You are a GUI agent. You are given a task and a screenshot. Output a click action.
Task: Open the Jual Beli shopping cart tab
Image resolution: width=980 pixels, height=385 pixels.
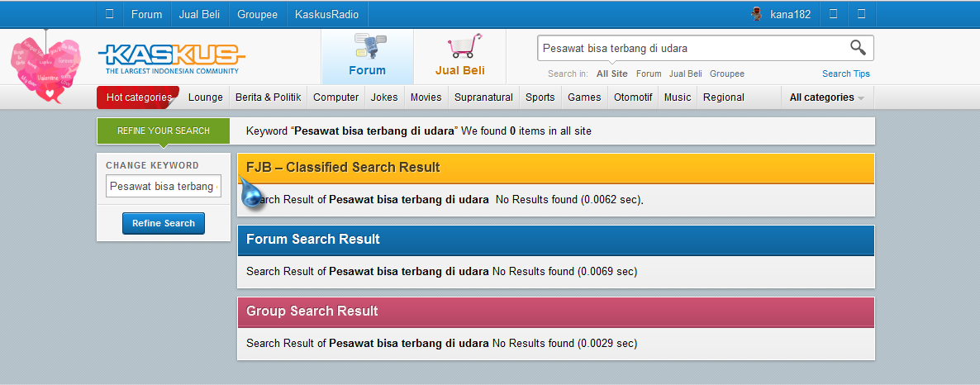coord(460,56)
